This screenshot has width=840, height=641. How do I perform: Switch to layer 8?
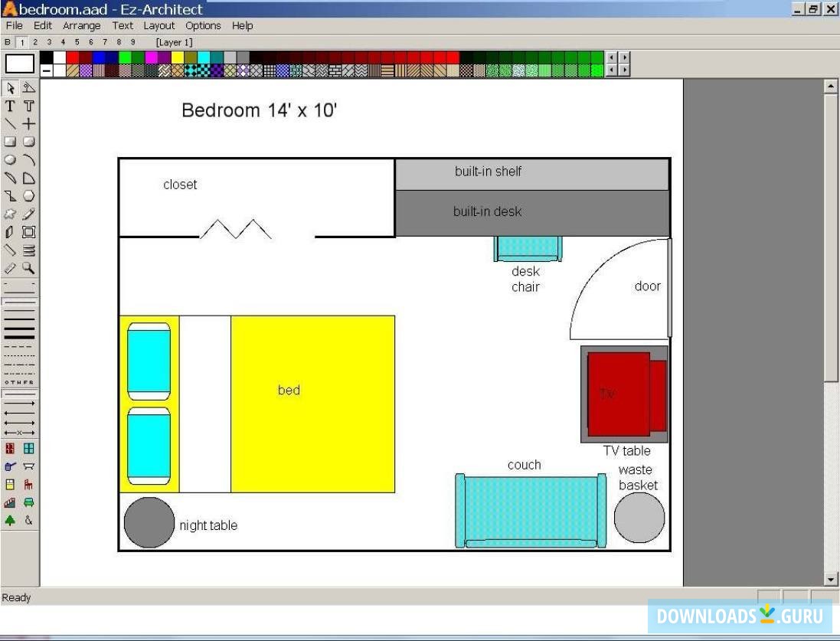click(x=119, y=42)
